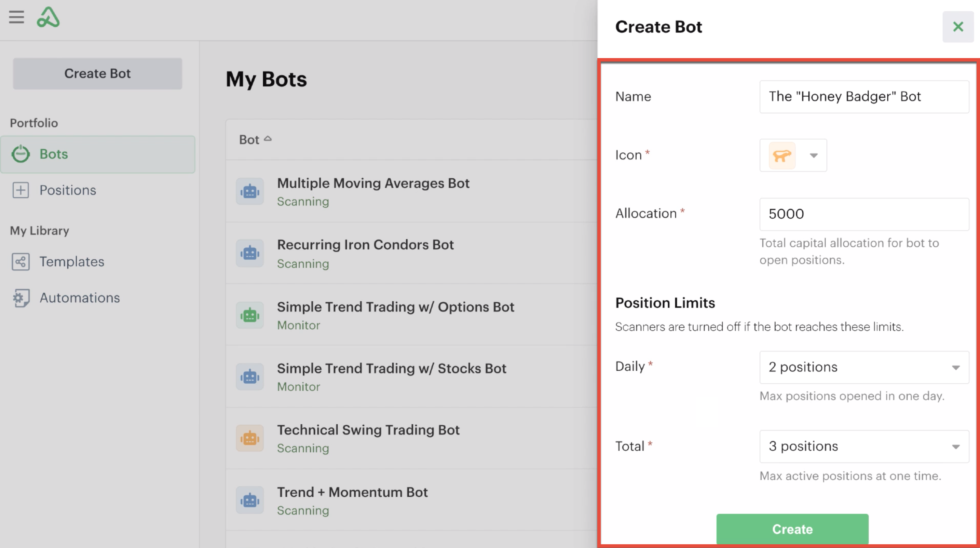The image size is (980, 548).
Task: Open Recurring Iron Condors Bot
Action: (365, 245)
